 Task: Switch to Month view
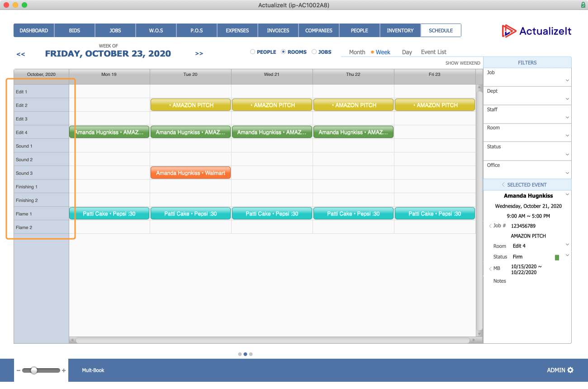point(357,52)
